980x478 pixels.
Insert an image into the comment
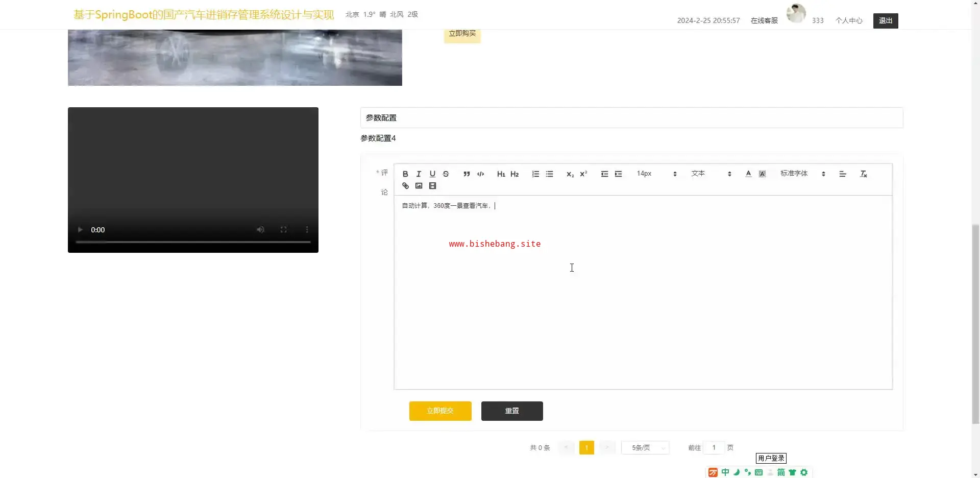(x=419, y=186)
